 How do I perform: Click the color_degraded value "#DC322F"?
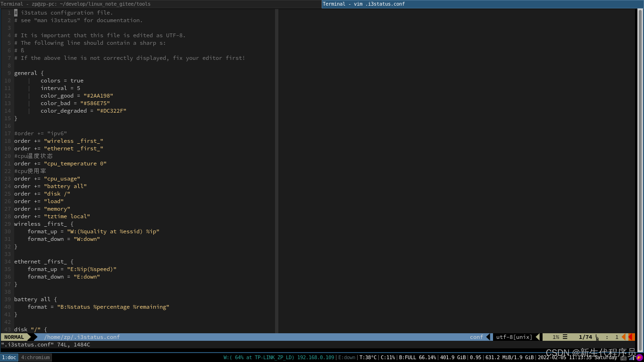[111, 111]
